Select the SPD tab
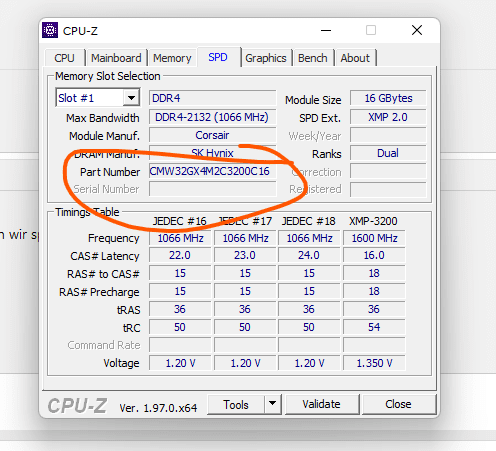 click(x=218, y=57)
